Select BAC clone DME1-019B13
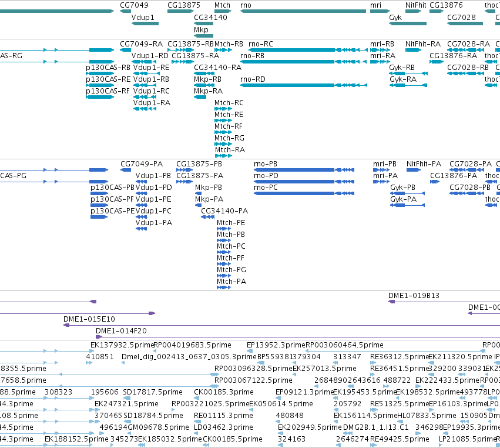Screen dimensions: 500x448 [x=414, y=296]
